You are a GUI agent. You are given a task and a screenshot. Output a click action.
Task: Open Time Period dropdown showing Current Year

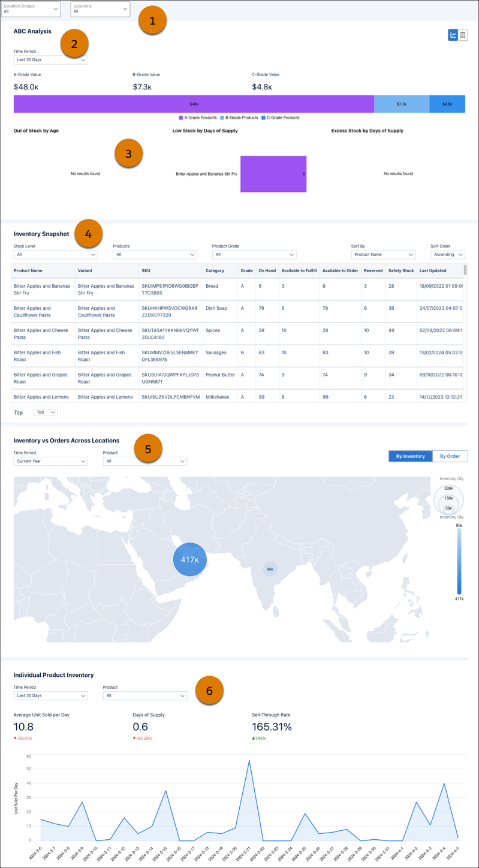pos(50,461)
